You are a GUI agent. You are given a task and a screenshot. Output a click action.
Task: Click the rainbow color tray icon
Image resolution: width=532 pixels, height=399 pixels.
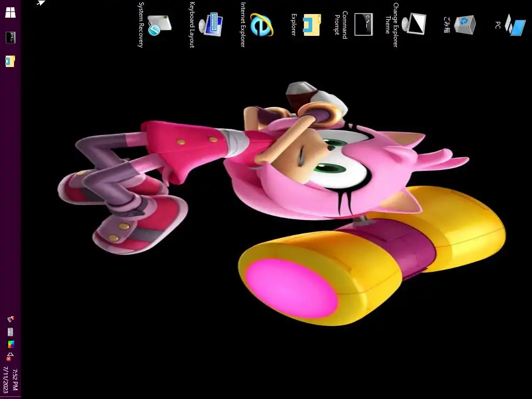(x=11, y=344)
